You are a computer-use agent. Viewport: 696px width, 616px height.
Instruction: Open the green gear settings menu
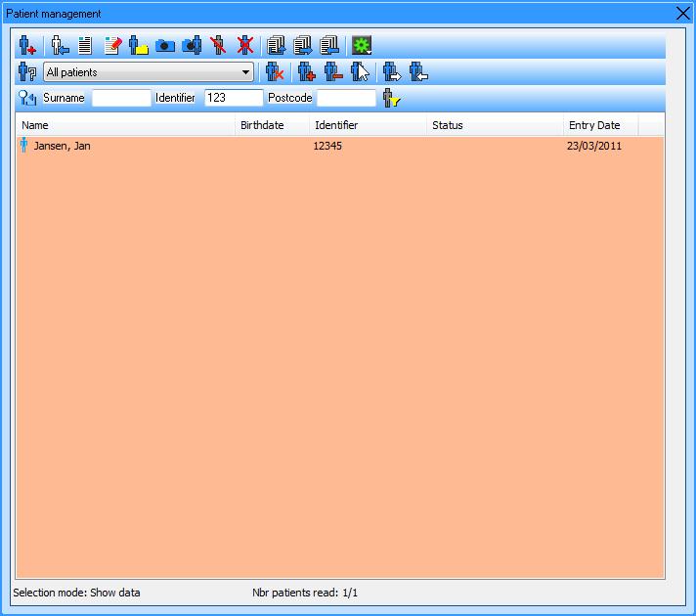362,45
